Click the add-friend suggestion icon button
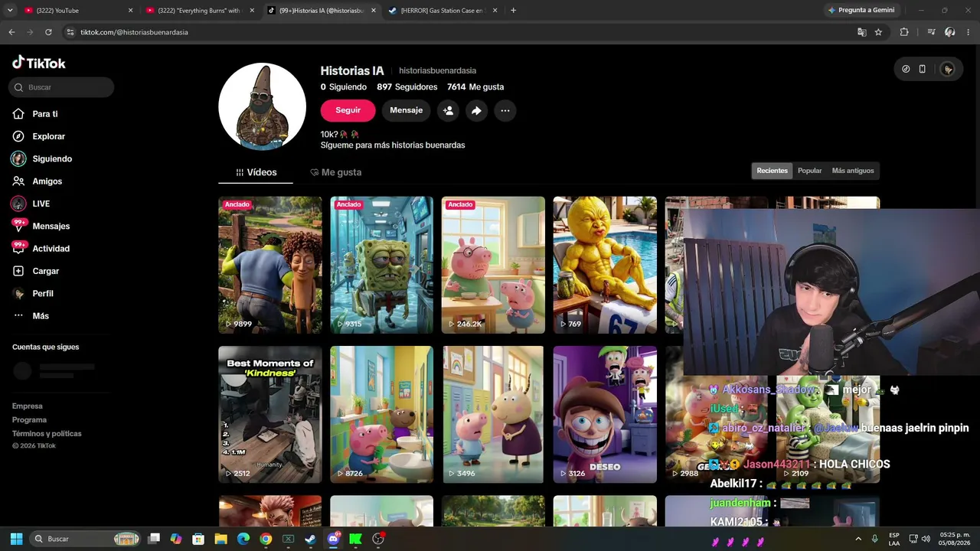The image size is (980, 551). [448, 110]
